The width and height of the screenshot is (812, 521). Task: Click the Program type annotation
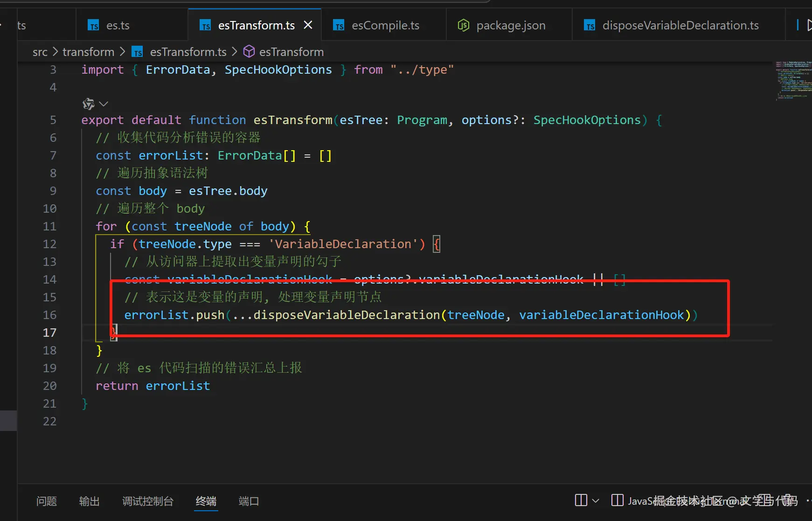422,120
